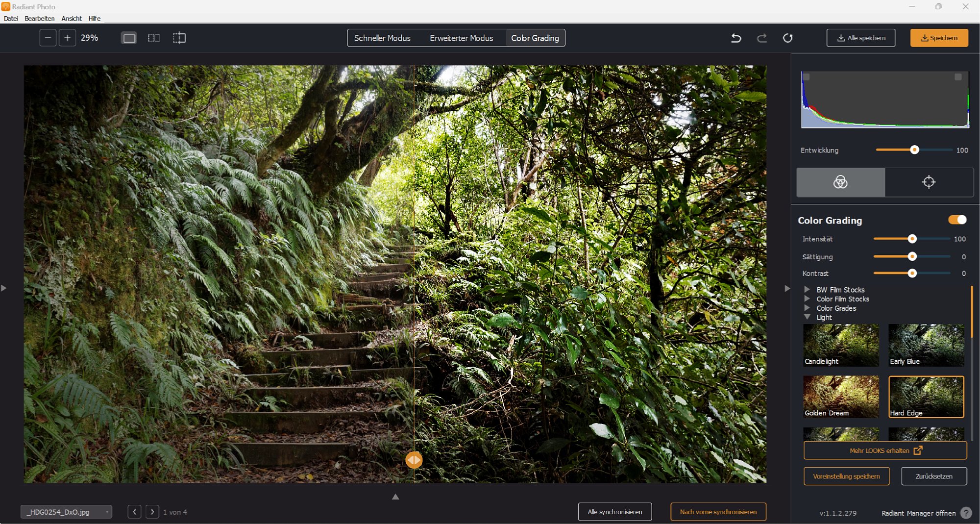Viewport: 980px width, 524px height.
Task: Zoom out with the minus button
Action: coord(48,38)
